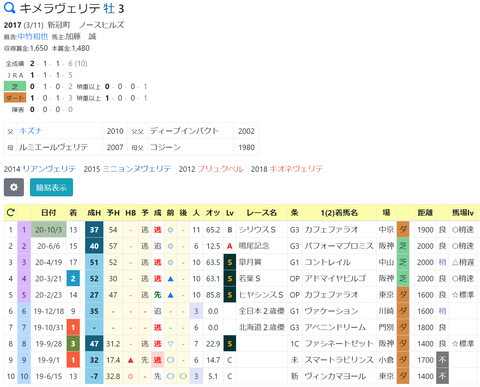Click damsire name コジーン

tap(165, 147)
